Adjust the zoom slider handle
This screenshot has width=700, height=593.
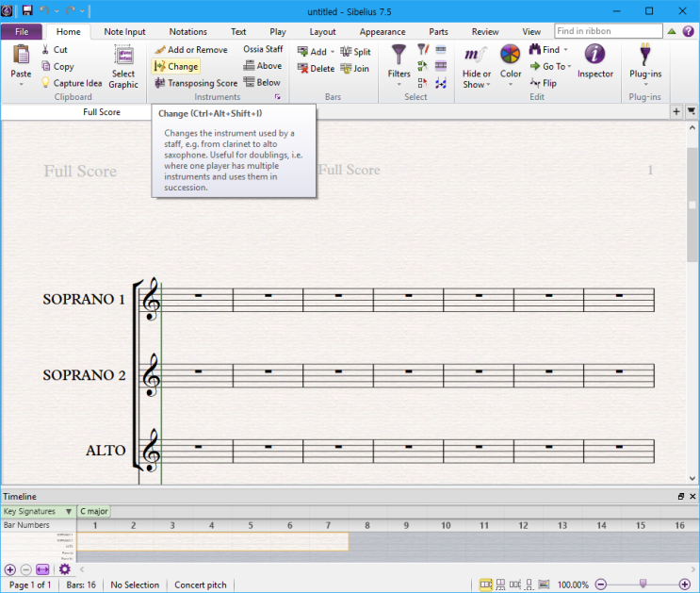pos(643,584)
